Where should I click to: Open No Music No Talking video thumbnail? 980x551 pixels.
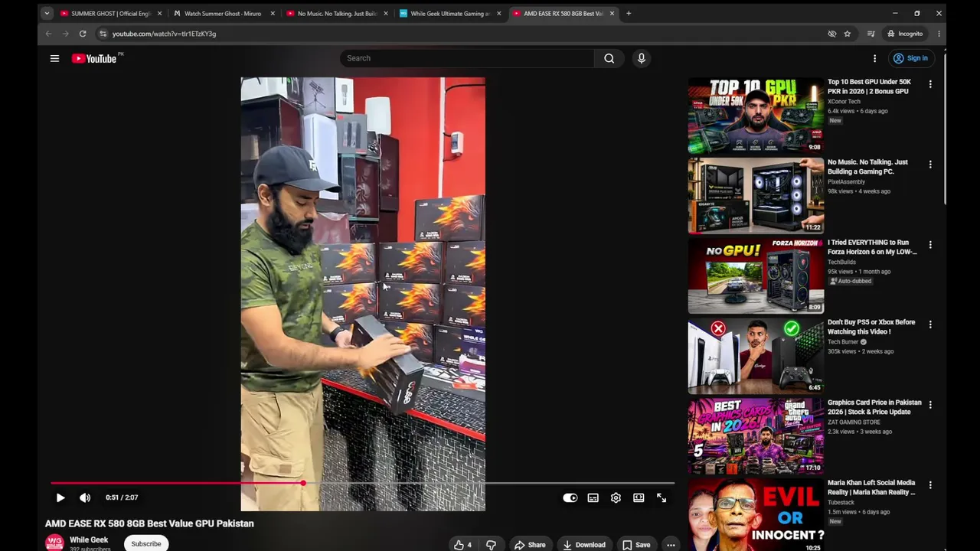756,195
